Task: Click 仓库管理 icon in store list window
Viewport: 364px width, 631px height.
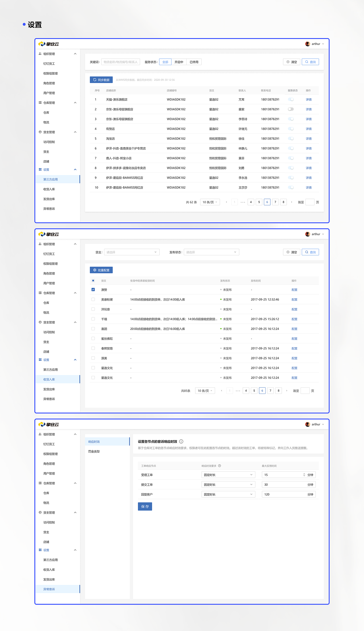Action: 40,103
